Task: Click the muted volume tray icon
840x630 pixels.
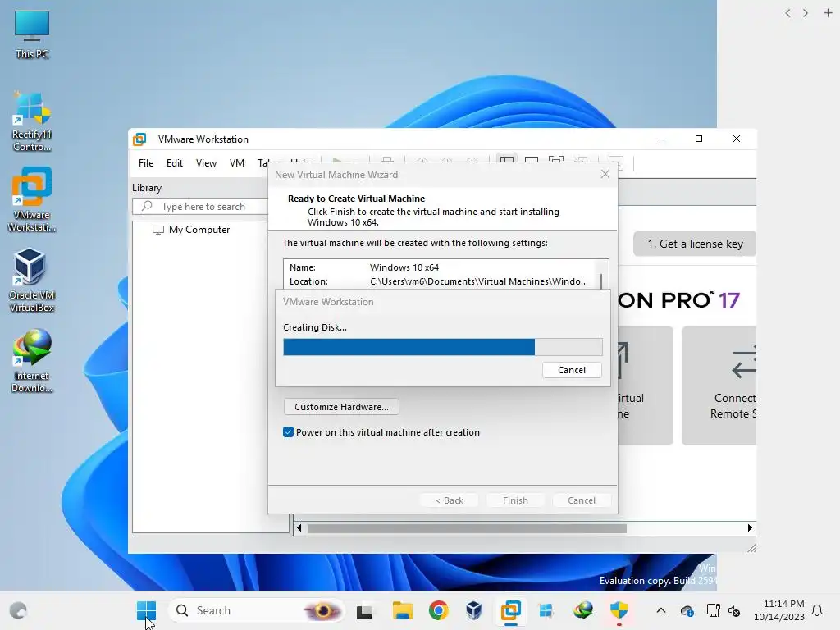Action: (734, 610)
